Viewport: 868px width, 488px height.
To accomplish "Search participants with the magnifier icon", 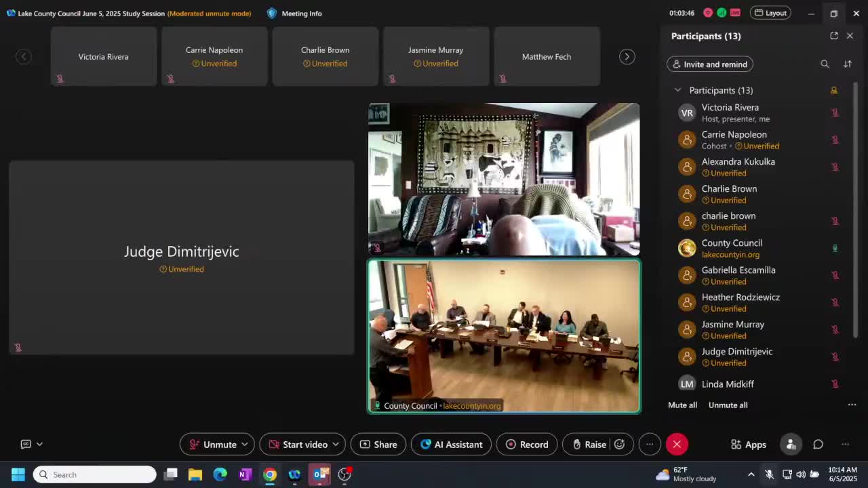I will click(825, 64).
